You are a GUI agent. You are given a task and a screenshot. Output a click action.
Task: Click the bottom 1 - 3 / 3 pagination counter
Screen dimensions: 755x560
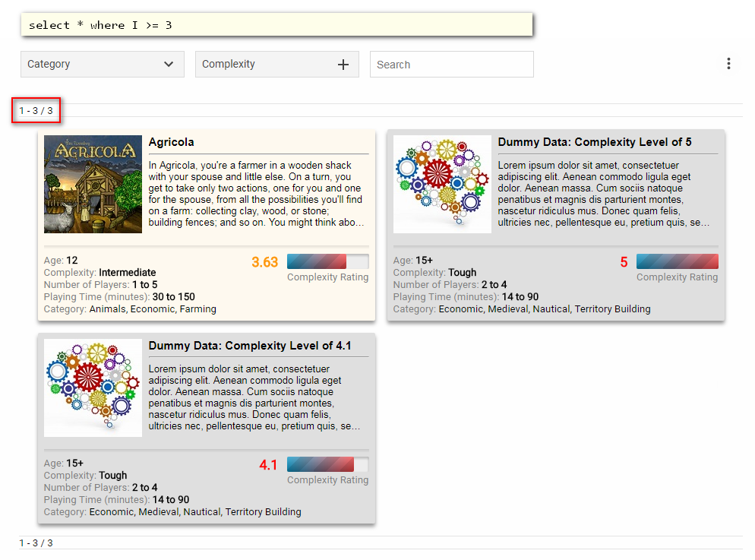click(x=36, y=543)
